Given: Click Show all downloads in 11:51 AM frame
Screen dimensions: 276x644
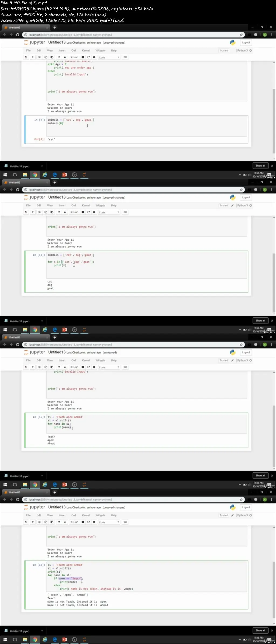Looking at the screenshot, I should [x=260, y=166].
